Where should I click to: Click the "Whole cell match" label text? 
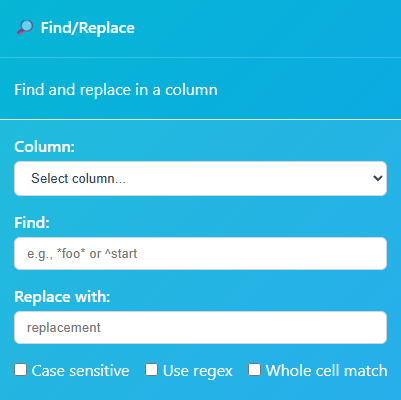click(326, 371)
